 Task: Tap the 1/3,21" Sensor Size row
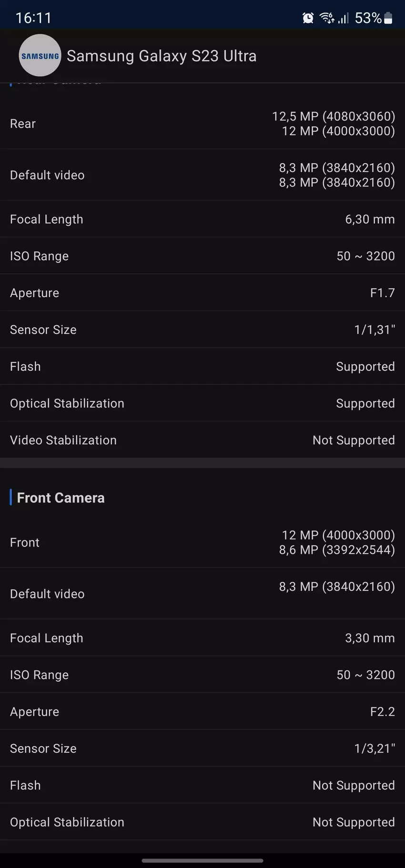(202, 748)
